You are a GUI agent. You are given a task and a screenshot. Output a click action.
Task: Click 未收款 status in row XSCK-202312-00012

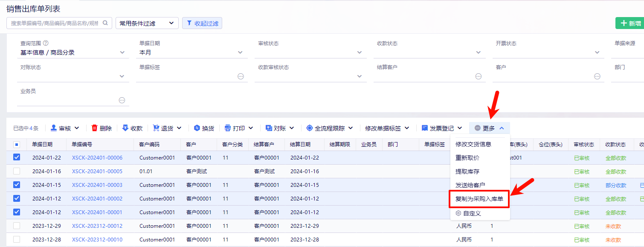click(613, 226)
